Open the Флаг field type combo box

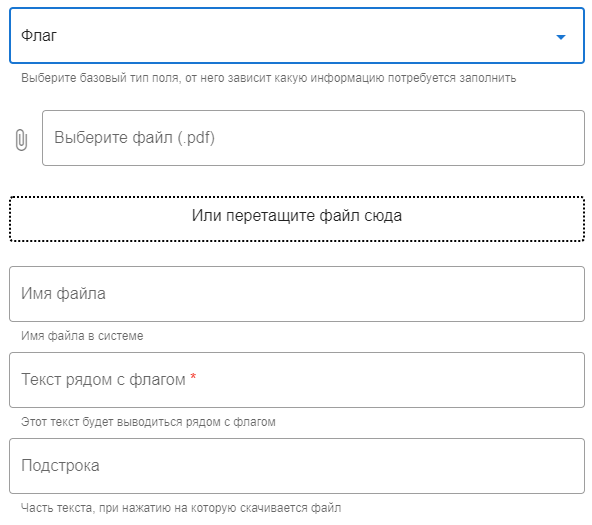point(297,35)
